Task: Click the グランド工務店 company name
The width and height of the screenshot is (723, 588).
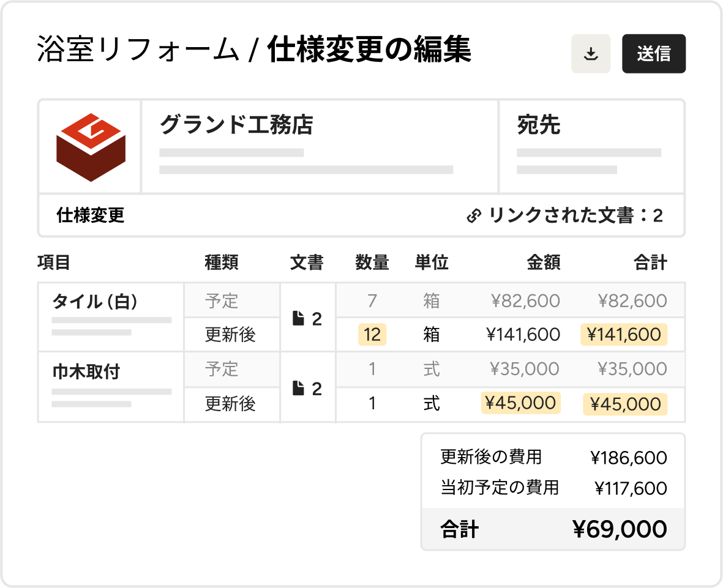Action: (x=236, y=125)
